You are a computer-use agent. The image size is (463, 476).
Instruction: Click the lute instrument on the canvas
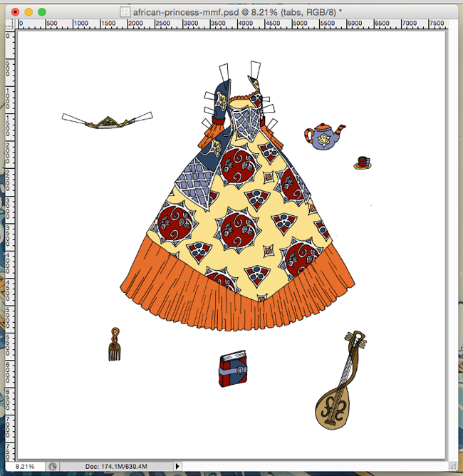click(x=340, y=380)
